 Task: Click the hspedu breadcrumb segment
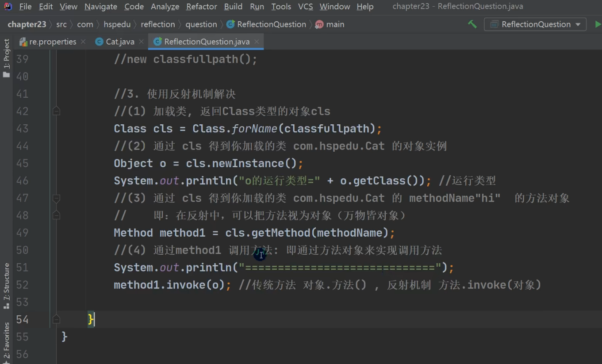coord(117,24)
